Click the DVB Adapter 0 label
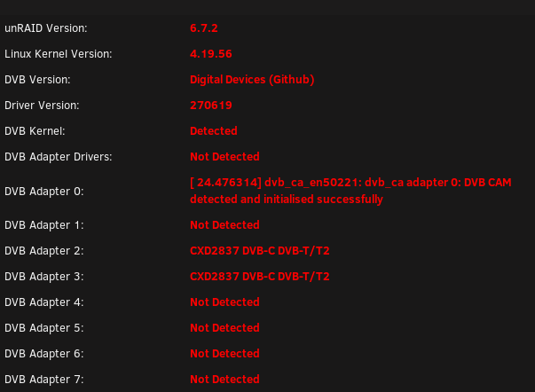This screenshot has height=392, width=535. tap(43, 192)
